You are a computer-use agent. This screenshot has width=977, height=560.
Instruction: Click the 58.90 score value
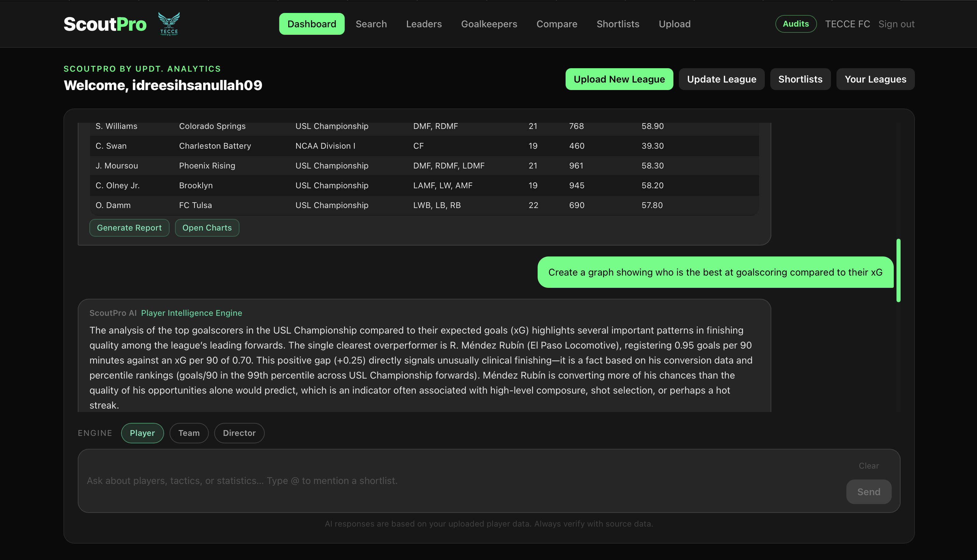coord(652,126)
